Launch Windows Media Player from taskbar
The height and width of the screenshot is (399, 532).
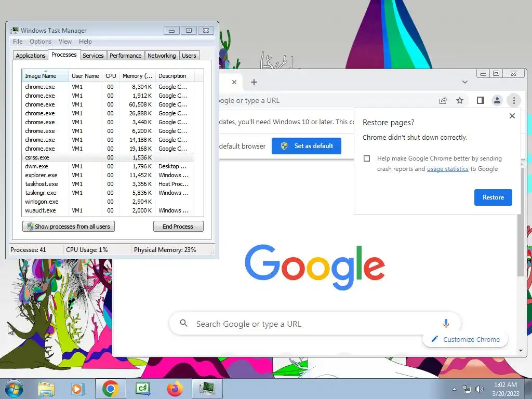78,389
